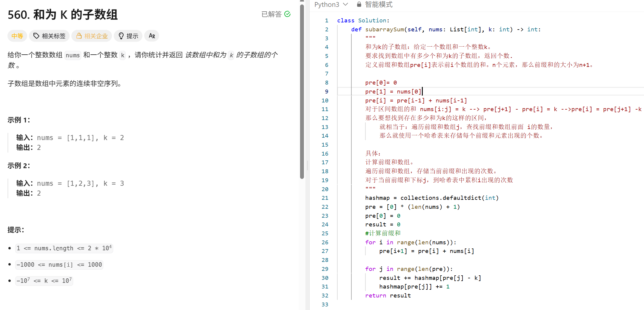Click the problem title 560. 和为 K 的子数组

[x=63, y=15]
